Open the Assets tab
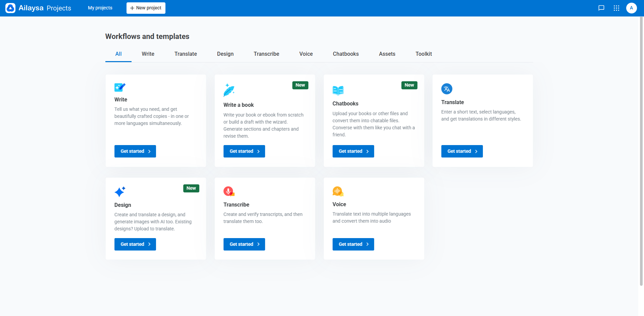The height and width of the screenshot is (316, 644). (387, 54)
